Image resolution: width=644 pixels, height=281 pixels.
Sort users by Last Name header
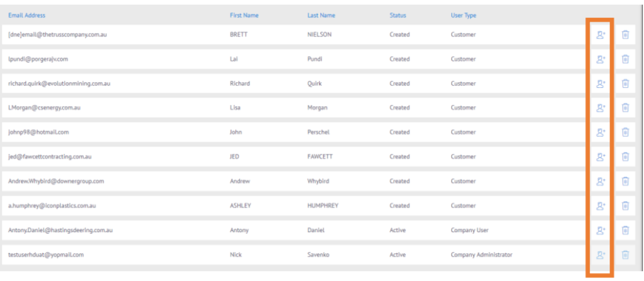[x=321, y=15]
